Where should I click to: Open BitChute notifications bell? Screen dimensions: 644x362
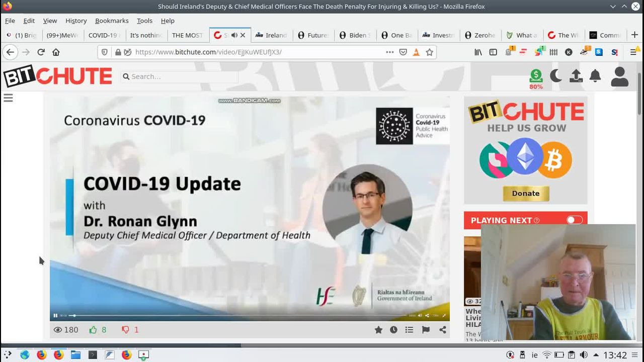595,76
